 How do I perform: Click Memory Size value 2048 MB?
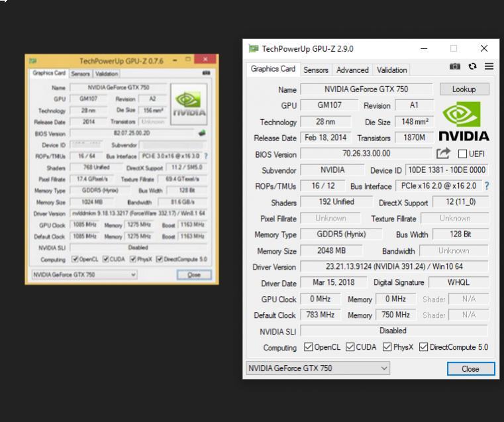331,250
